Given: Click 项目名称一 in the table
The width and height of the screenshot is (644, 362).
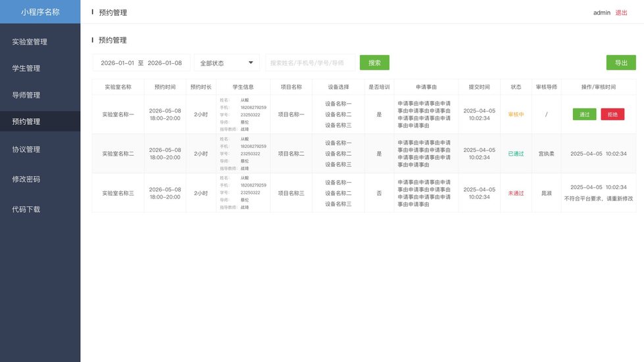Looking at the screenshot, I should click(x=291, y=114).
